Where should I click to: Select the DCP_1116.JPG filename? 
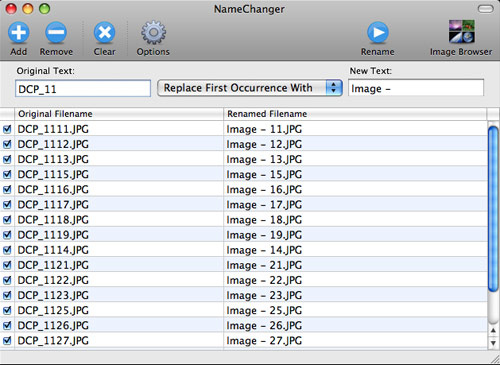53,189
